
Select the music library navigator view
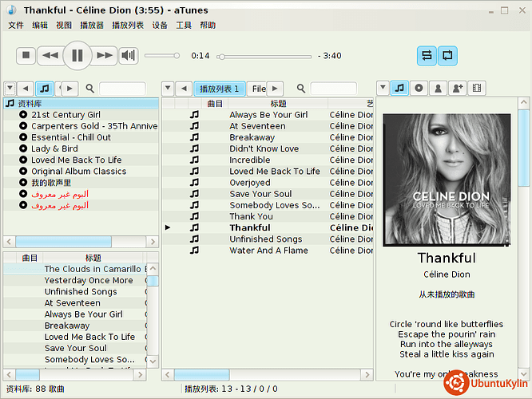pyautogui.click(x=45, y=89)
